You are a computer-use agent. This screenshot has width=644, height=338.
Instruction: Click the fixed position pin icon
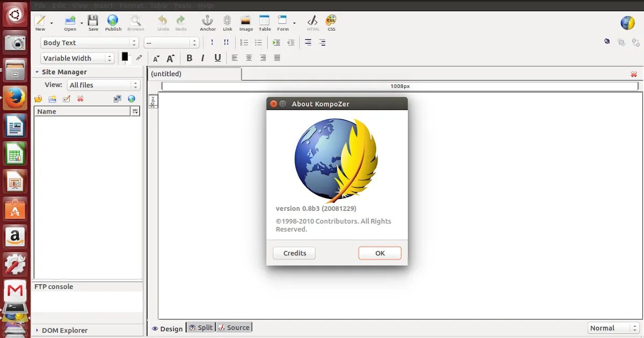click(x=607, y=41)
